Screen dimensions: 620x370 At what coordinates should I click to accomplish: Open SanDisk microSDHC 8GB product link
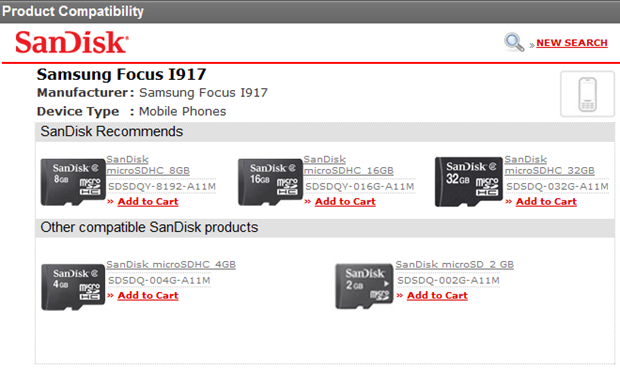(x=148, y=165)
